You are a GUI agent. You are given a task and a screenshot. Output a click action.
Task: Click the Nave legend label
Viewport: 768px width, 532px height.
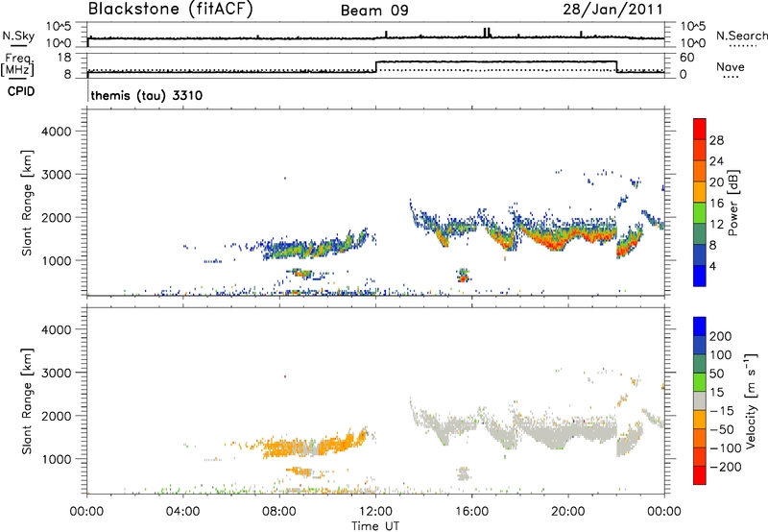tap(730, 66)
